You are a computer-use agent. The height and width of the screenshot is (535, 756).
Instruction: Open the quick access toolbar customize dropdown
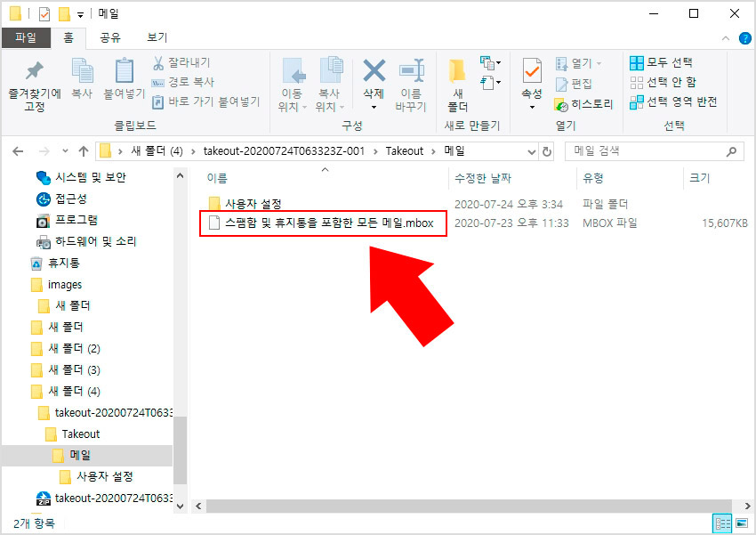coord(81,15)
